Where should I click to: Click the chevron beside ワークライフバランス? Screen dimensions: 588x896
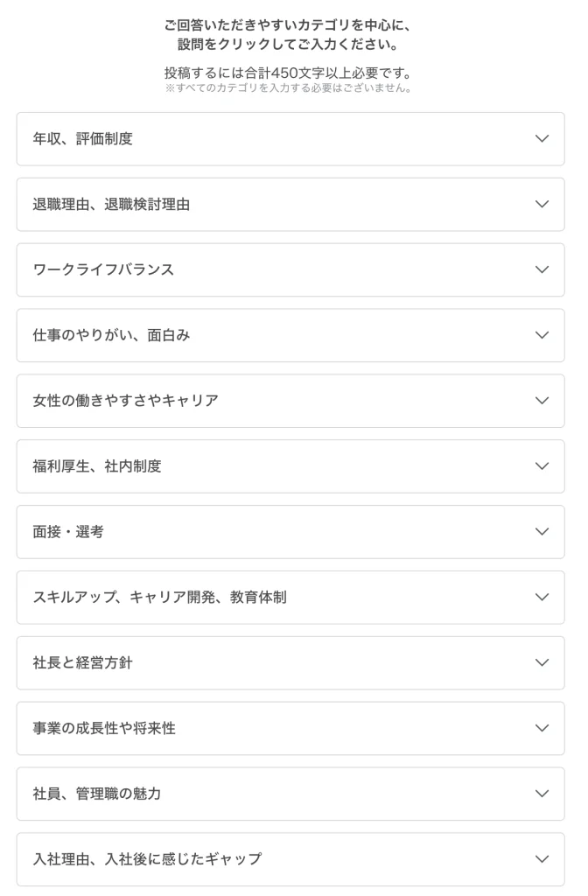coord(541,270)
